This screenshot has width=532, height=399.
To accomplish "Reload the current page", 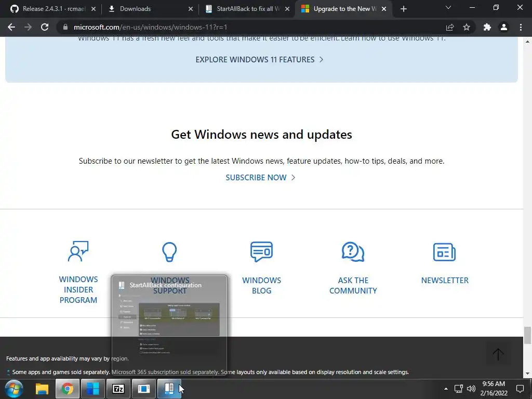I will click(x=45, y=27).
